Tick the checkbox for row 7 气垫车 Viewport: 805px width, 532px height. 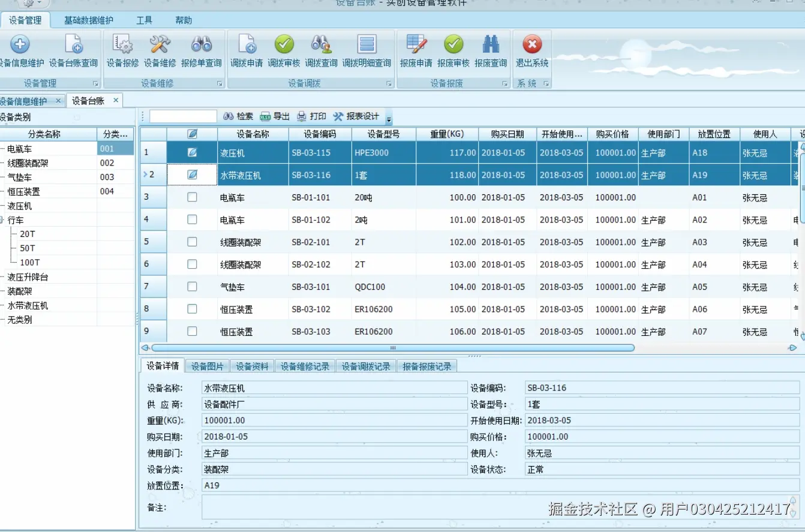click(192, 287)
